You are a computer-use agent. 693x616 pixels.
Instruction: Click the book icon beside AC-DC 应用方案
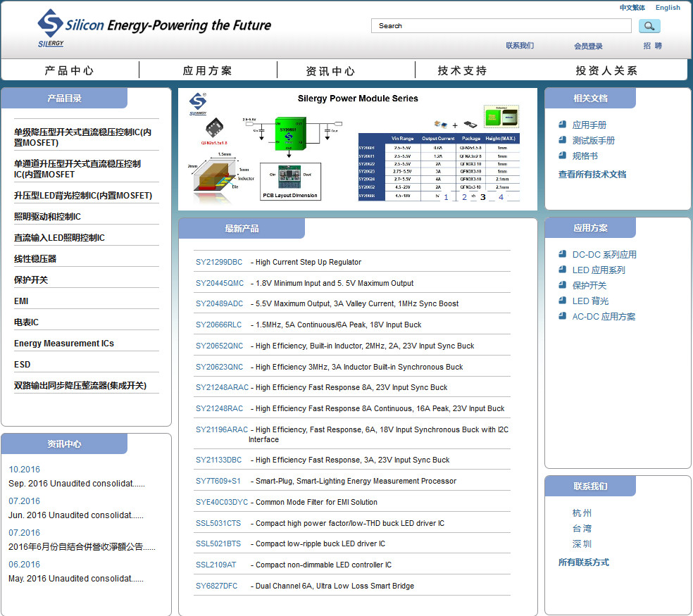(562, 316)
